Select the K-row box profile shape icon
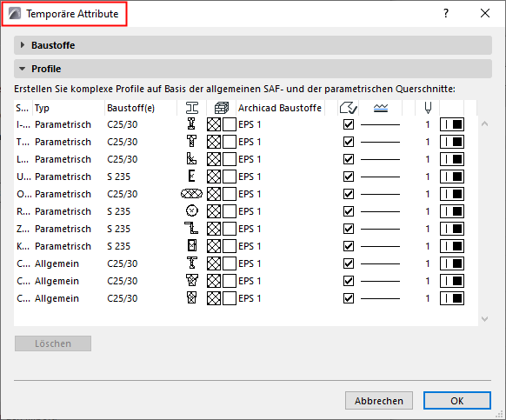The height and width of the screenshot is (420, 506). (x=191, y=246)
